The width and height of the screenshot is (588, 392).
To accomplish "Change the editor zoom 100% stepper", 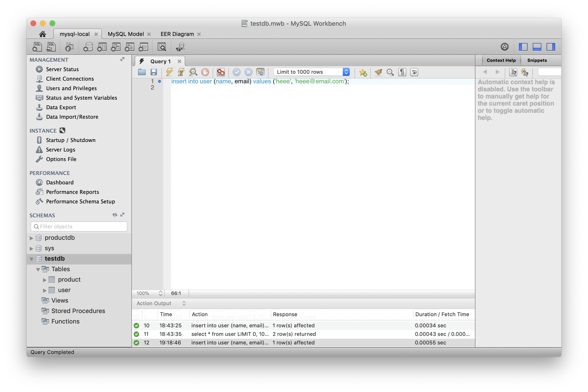I will coord(161,293).
